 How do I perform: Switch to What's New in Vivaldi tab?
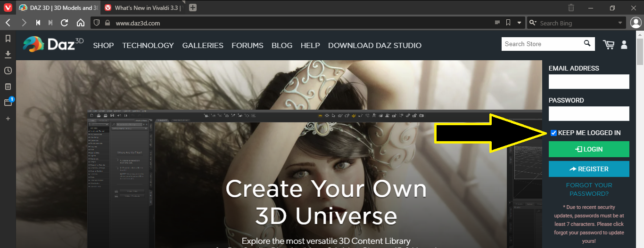[143, 8]
